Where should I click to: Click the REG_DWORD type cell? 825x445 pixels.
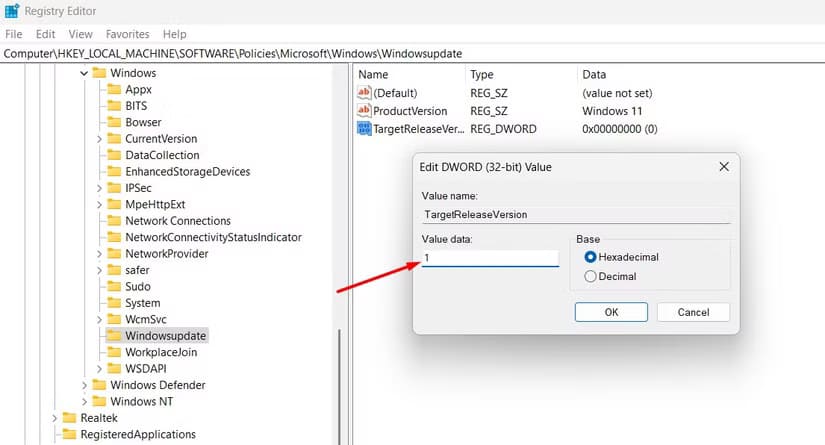point(503,129)
